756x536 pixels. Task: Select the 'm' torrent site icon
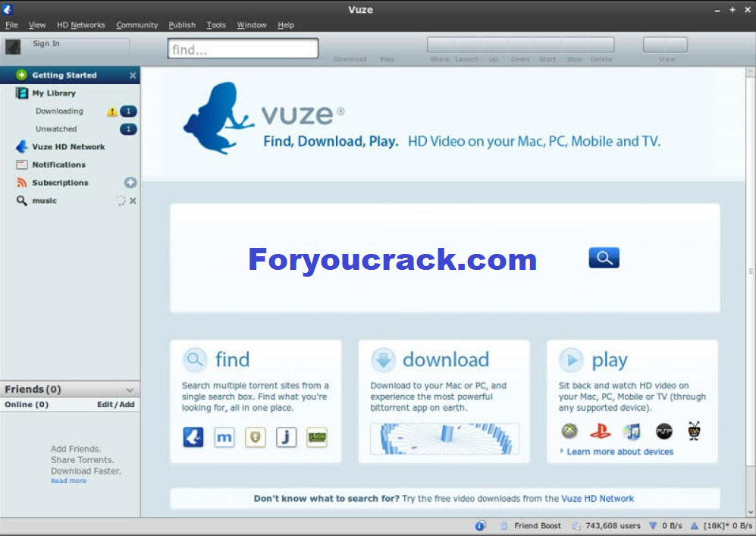[x=224, y=437]
